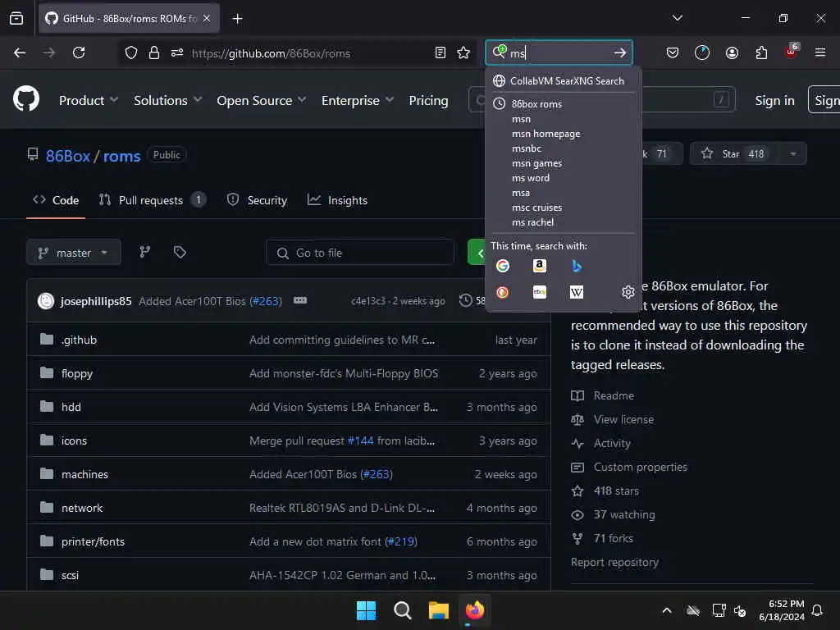
Task: Click Report repository link
Action: click(614, 562)
